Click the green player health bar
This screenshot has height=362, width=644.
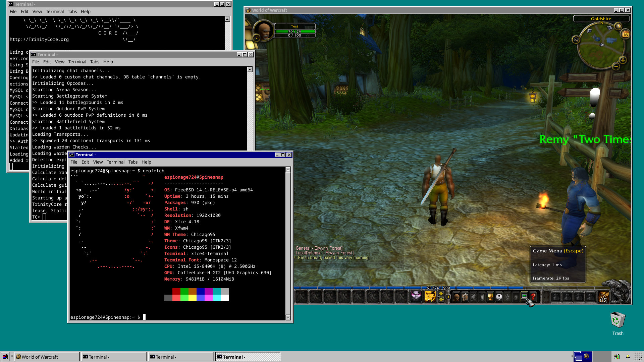coord(295,32)
